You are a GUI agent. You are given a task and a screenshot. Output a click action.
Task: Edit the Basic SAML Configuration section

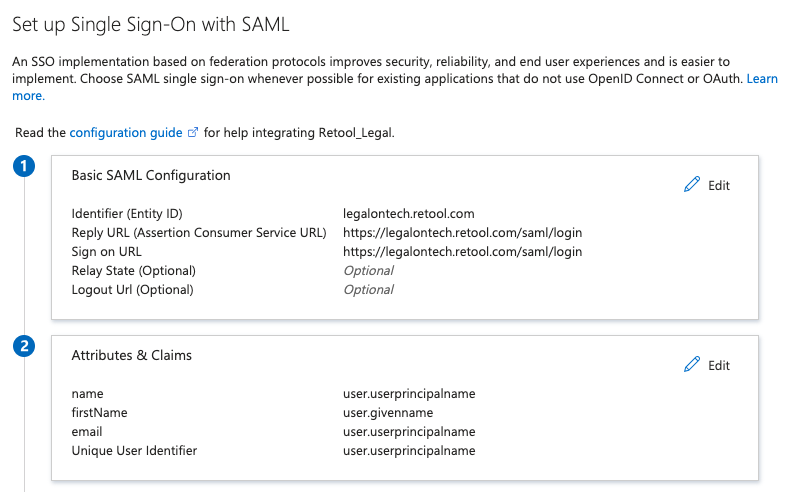[707, 185]
